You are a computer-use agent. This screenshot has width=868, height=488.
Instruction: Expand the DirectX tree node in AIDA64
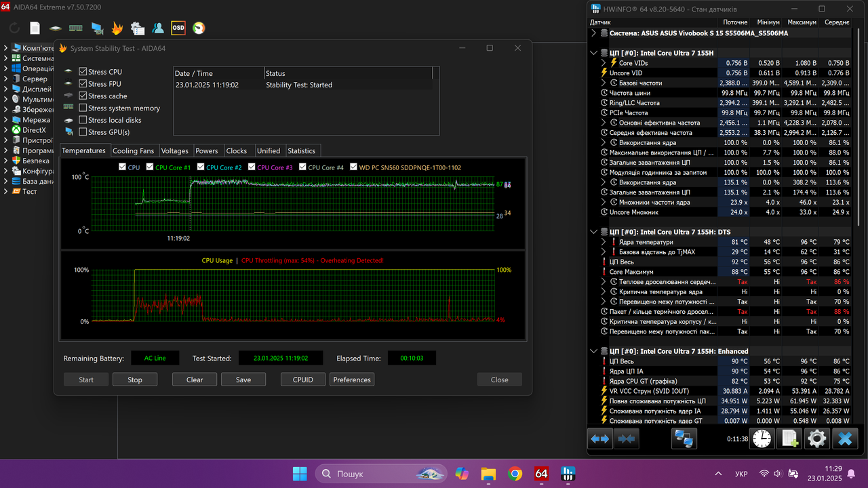pos(6,130)
